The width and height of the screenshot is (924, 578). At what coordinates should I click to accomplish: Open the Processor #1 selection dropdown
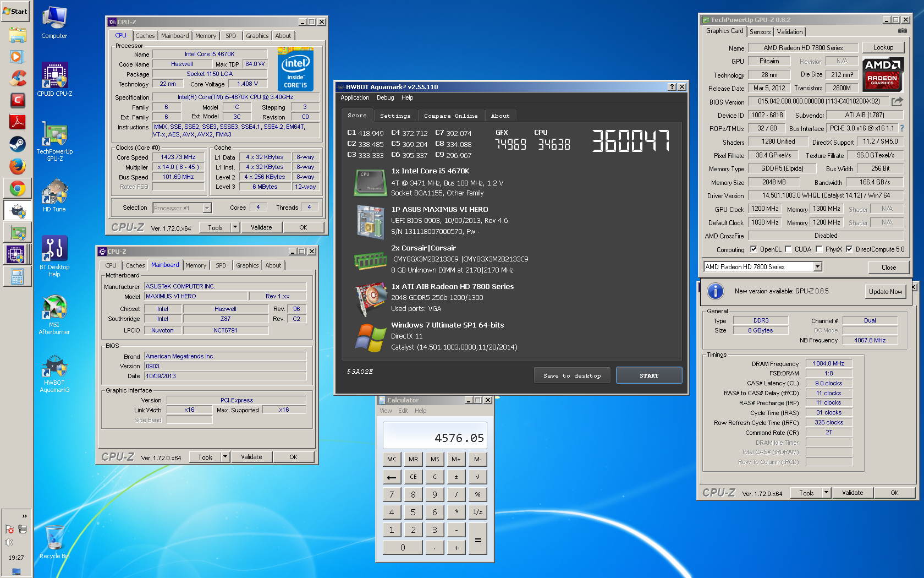tap(207, 208)
